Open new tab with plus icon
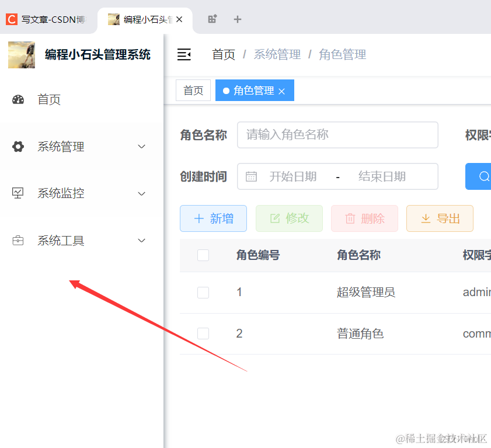Image resolution: width=491 pixels, height=448 pixels. pos(237,19)
